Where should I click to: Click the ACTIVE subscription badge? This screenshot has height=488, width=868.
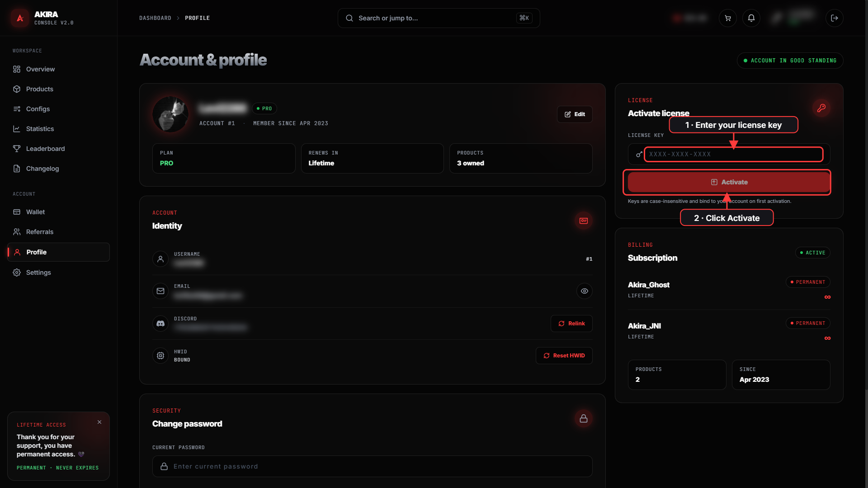pyautogui.click(x=812, y=253)
